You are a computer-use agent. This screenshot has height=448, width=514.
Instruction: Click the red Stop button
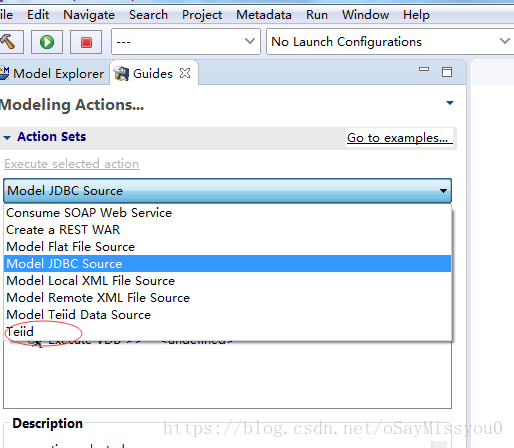pyautogui.click(x=86, y=42)
